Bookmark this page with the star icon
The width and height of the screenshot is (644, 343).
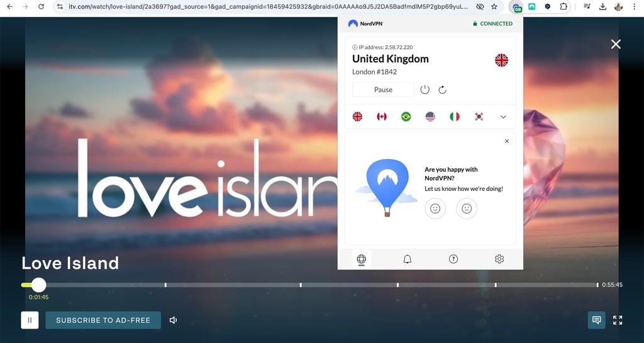point(494,6)
